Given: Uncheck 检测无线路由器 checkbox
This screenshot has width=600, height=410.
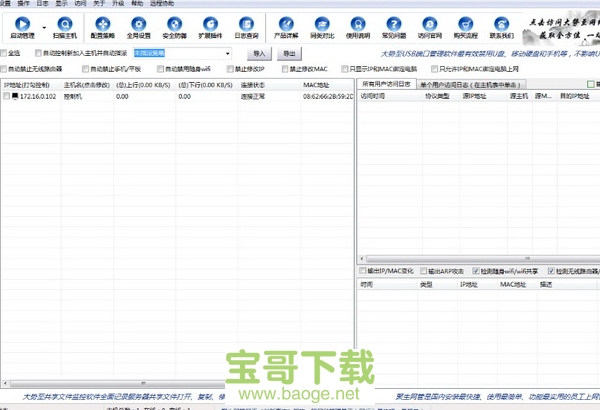Looking at the screenshot, I should [551, 271].
